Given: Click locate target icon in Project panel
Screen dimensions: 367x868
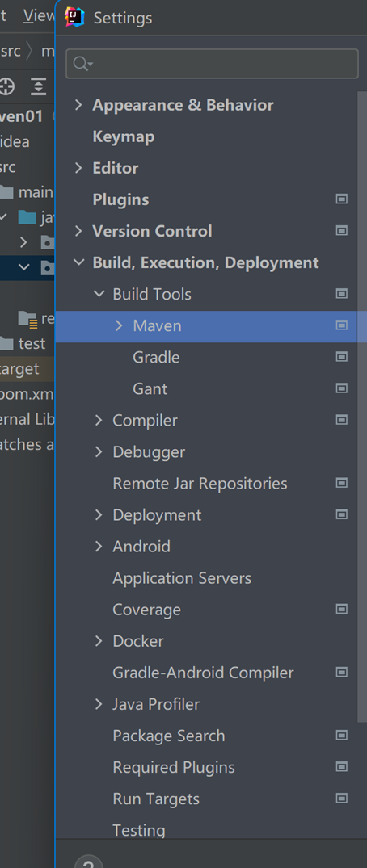Looking at the screenshot, I should (x=6, y=86).
